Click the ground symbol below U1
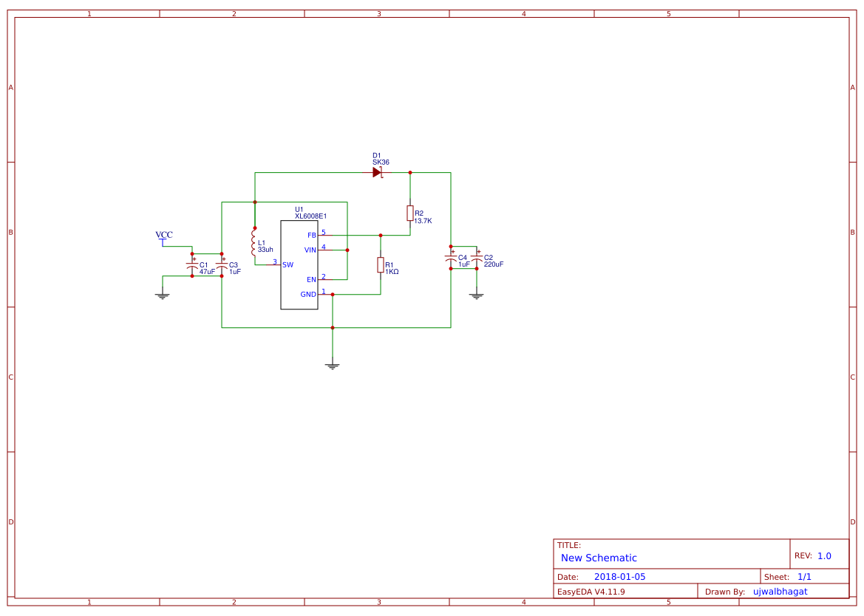864x616 pixels. pos(333,363)
